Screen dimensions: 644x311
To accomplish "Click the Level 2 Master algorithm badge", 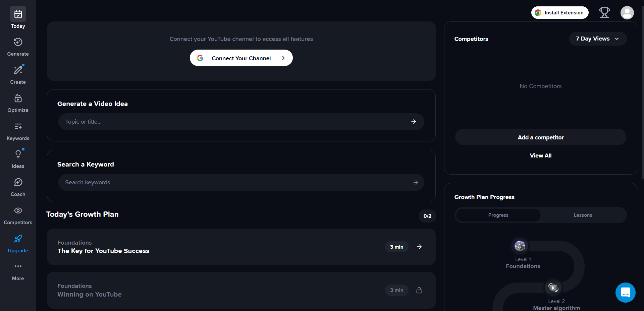I will (553, 288).
